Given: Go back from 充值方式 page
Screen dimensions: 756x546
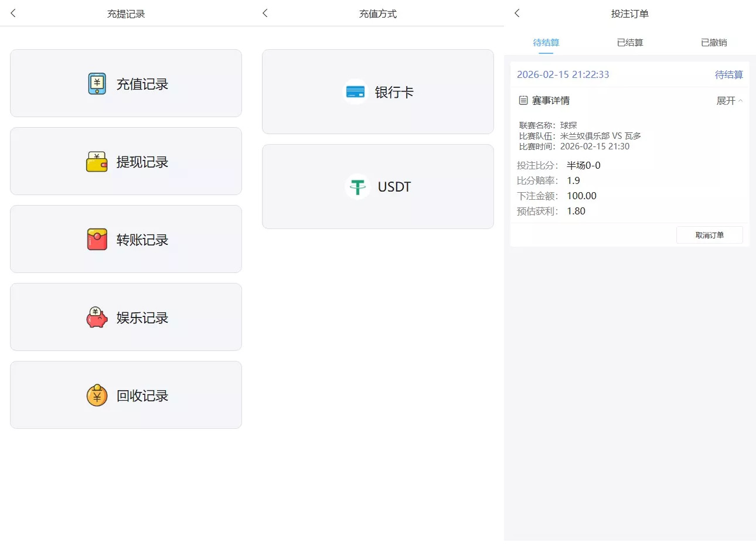Looking at the screenshot, I should (x=265, y=13).
